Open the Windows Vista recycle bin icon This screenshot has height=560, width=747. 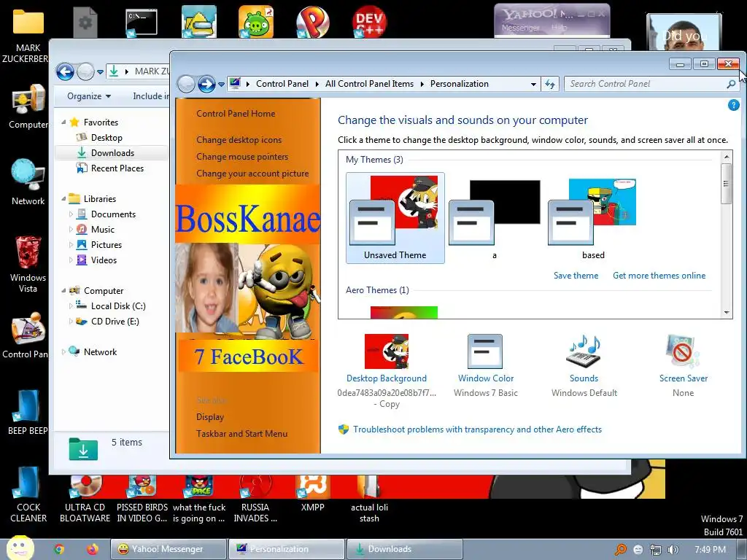pos(28,252)
